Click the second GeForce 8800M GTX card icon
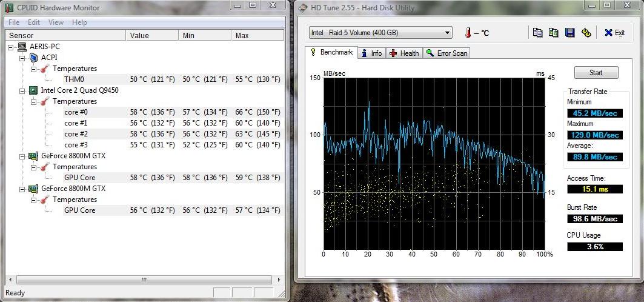Screen dimensions: 644x302 (x=33, y=189)
